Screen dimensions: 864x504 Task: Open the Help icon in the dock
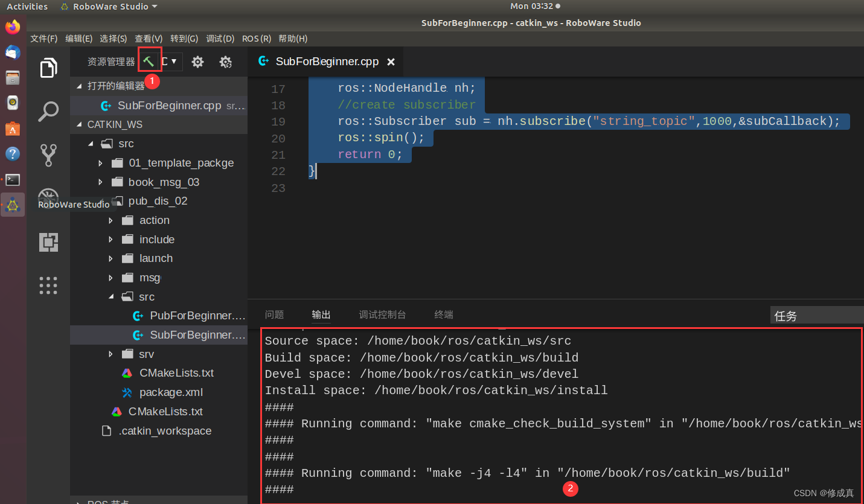(13, 154)
